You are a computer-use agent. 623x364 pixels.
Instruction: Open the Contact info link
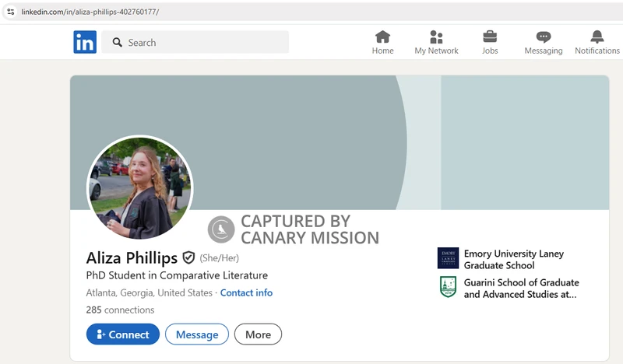pos(246,293)
